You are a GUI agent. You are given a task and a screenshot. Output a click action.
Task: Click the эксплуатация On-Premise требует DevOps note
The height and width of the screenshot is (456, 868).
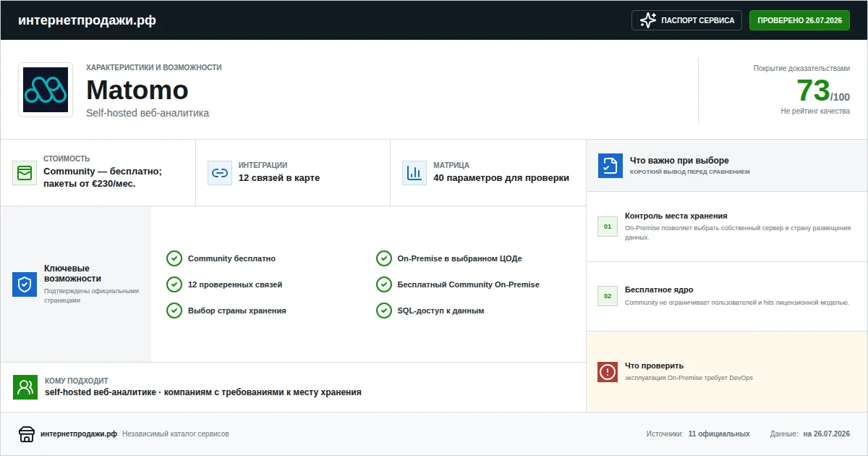pyautogui.click(x=689, y=378)
